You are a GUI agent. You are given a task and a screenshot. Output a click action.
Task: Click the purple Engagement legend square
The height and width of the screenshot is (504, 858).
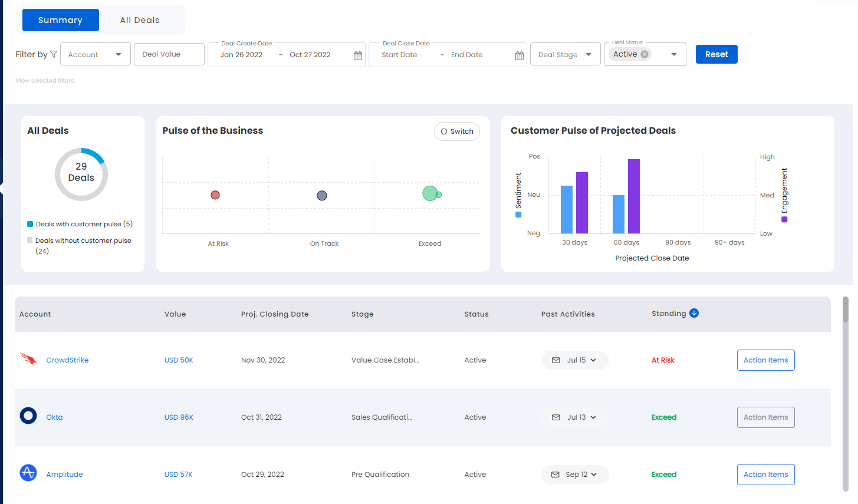tap(784, 219)
